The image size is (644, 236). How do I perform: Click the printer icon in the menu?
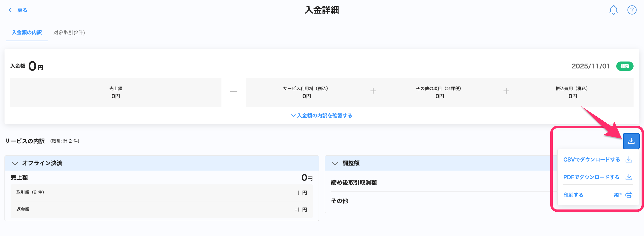click(628, 195)
